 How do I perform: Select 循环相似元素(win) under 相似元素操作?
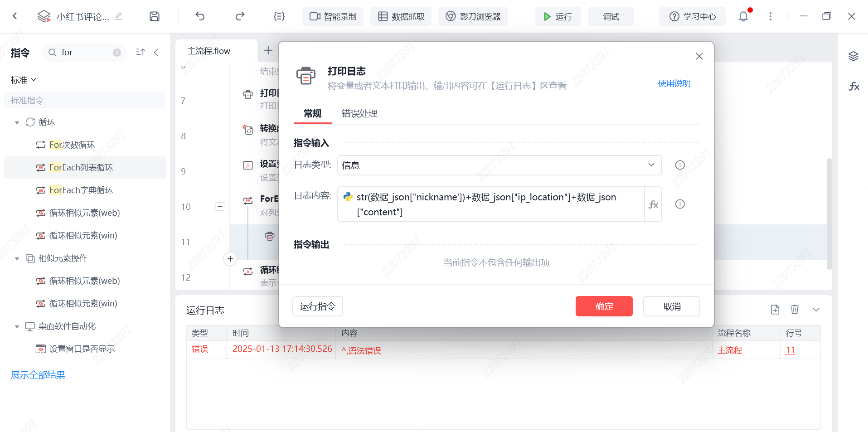coord(85,304)
